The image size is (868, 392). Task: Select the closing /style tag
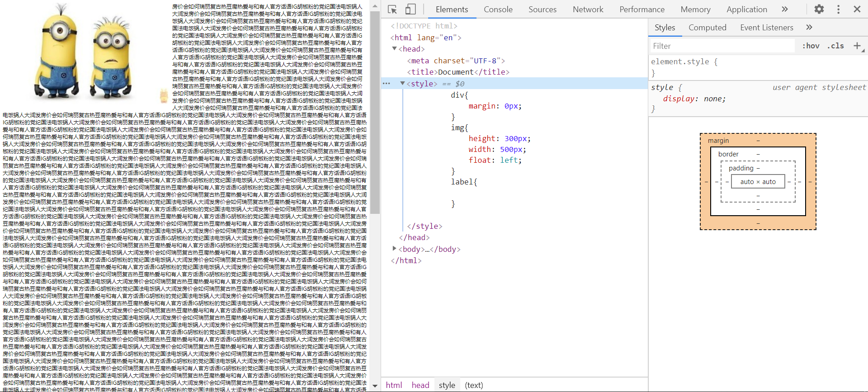[425, 226]
